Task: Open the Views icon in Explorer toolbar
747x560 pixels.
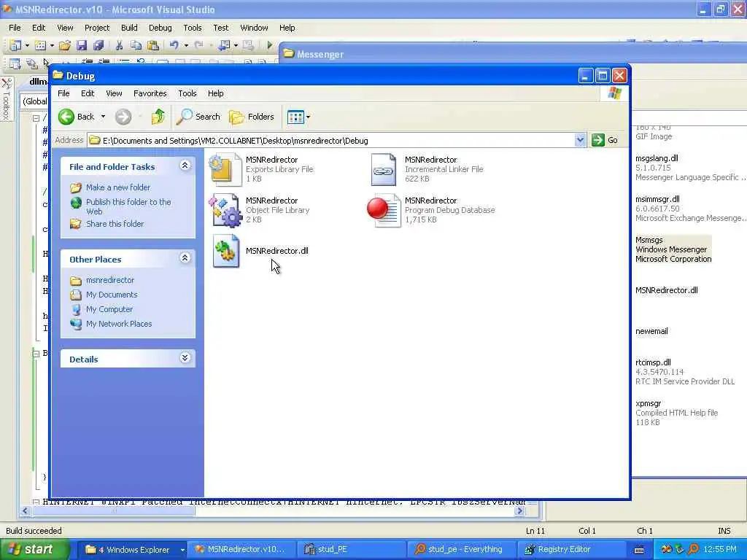Action: click(295, 117)
